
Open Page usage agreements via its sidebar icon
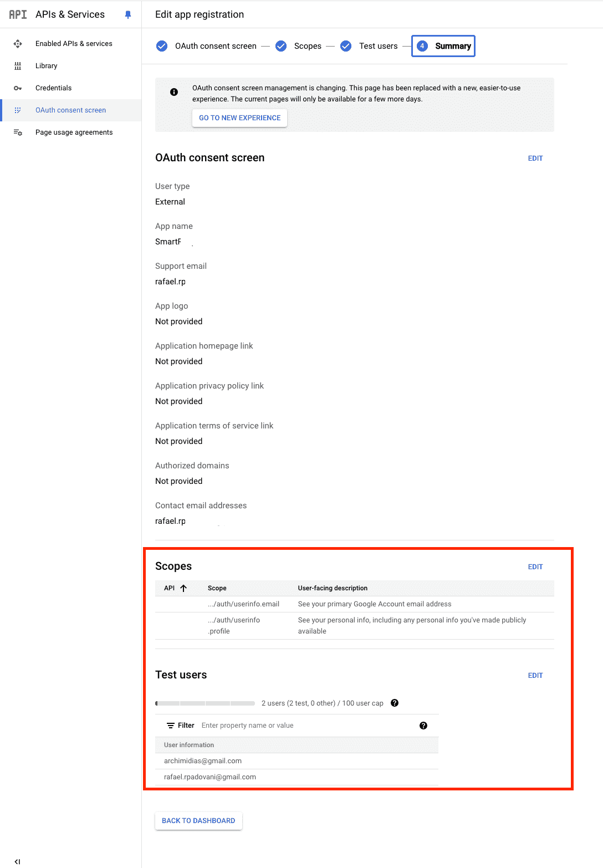click(x=18, y=132)
